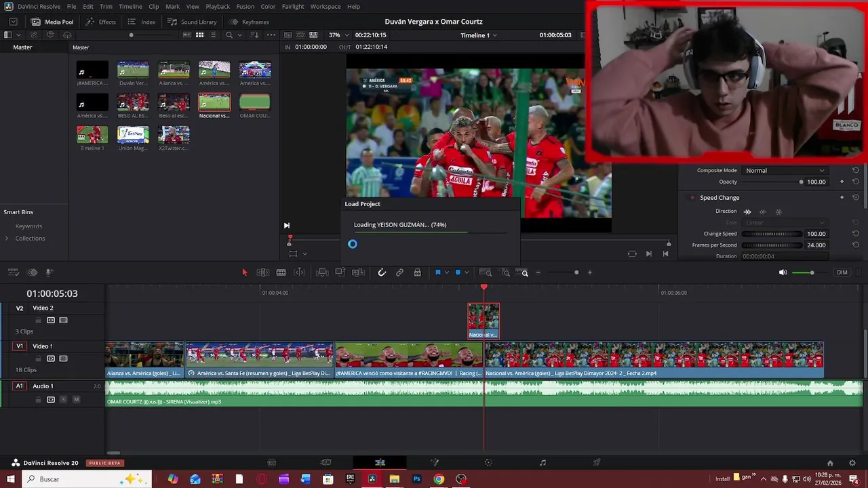
Task: Open the Composite Mode Normal dropdown
Action: (785, 170)
